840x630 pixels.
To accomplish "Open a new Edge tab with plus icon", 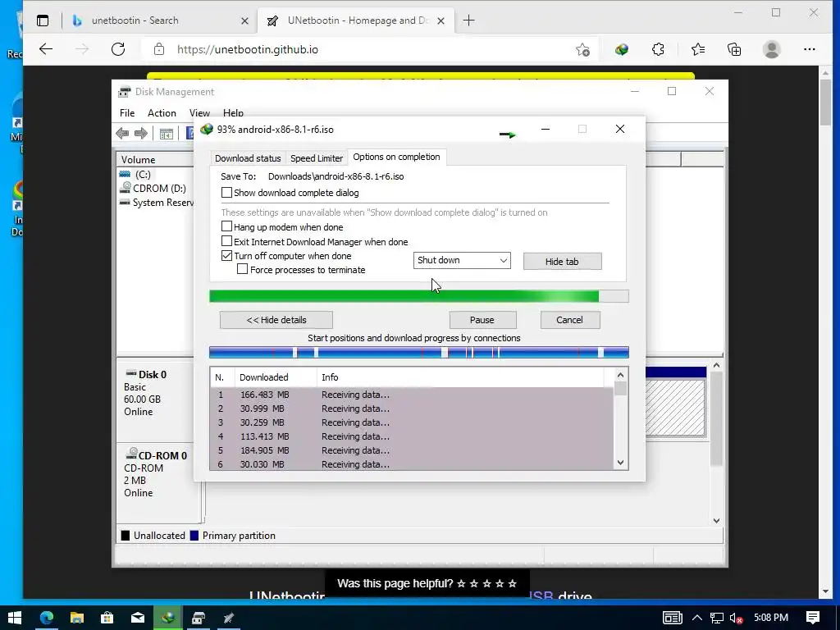I will pos(468,21).
